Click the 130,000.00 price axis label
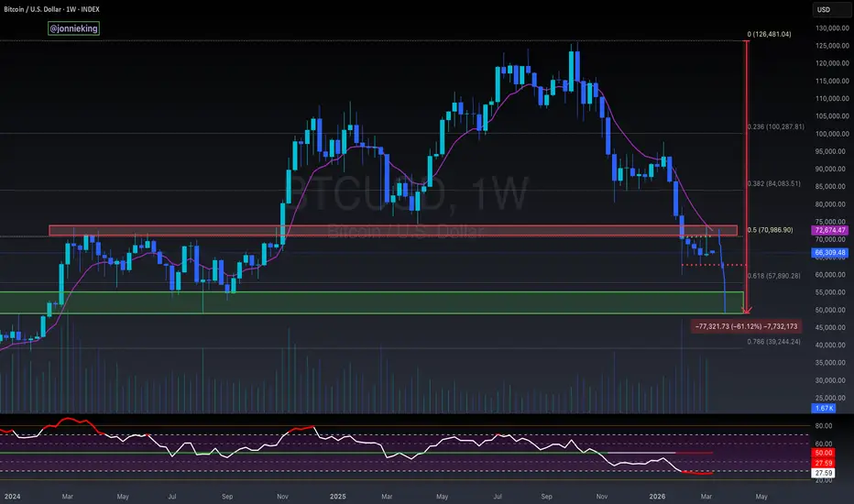Viewport: 854px width, 504px height. tap(832, 27)
